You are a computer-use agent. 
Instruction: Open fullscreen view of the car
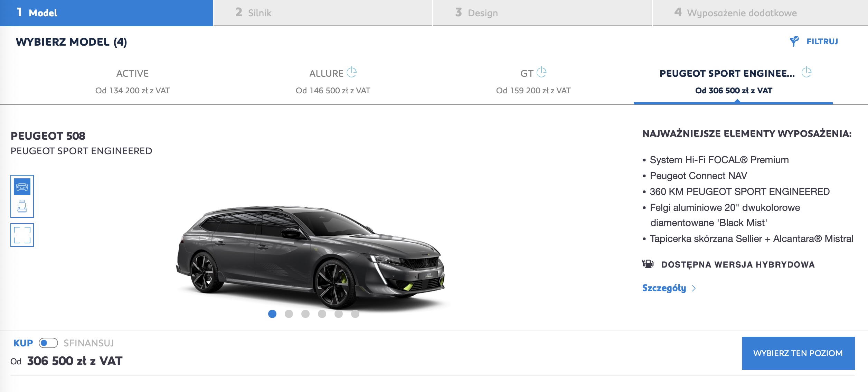(x=22, y=235)
